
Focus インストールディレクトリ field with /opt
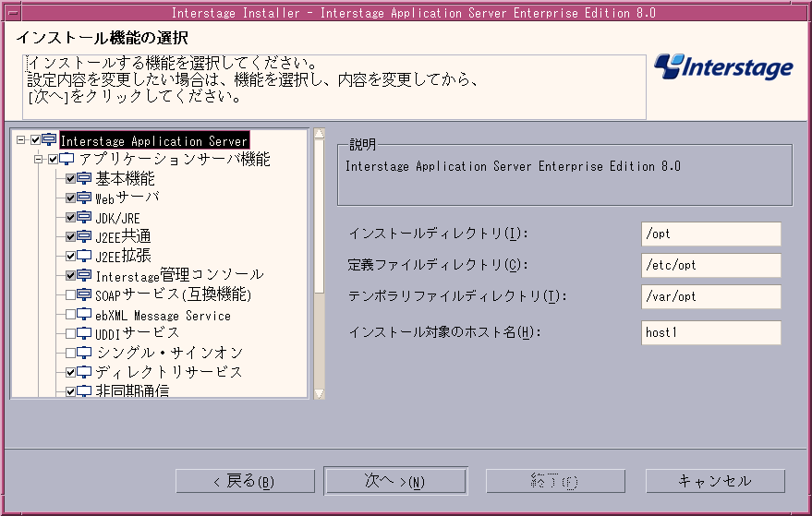tap(711, 234)
